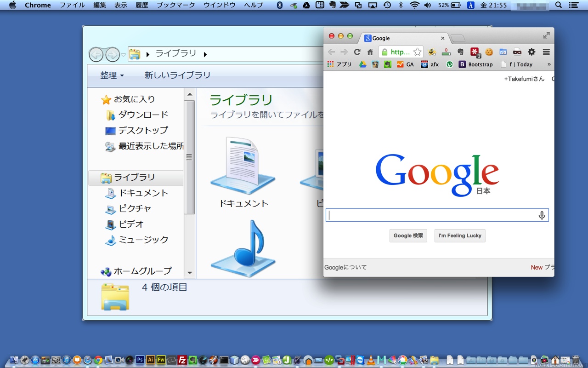
Task: Open the 履歴 menu
Action: click(x=141, y=5)
